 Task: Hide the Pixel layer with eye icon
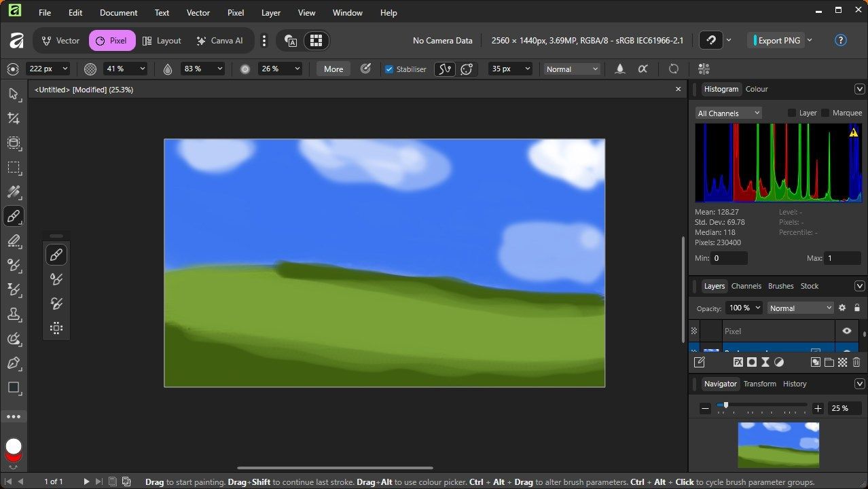[847, 331]
